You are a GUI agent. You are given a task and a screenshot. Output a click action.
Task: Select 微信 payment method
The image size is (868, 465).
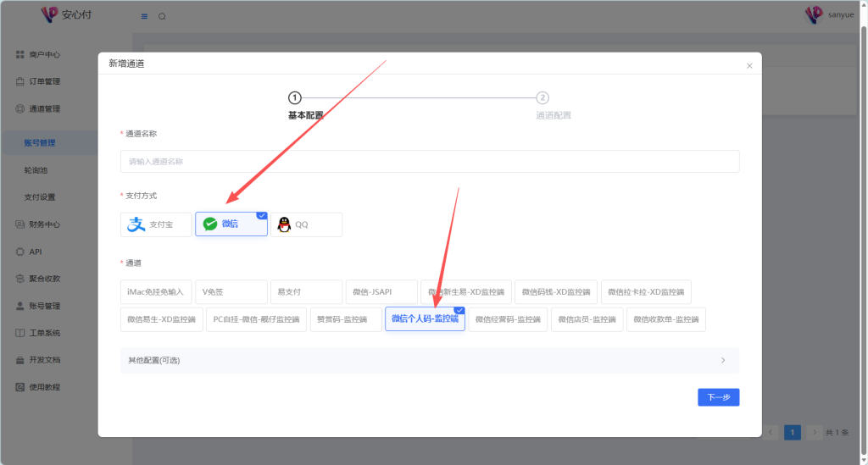click(231, 224)
